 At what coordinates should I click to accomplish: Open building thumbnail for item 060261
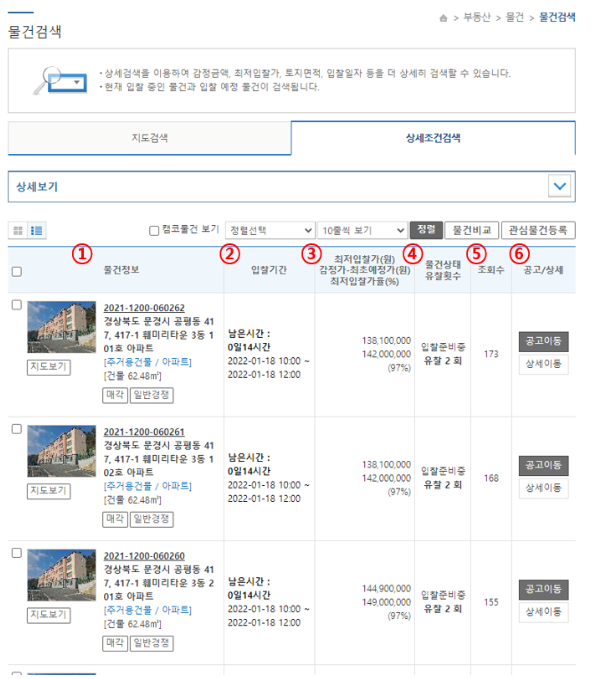pos(62,451)
